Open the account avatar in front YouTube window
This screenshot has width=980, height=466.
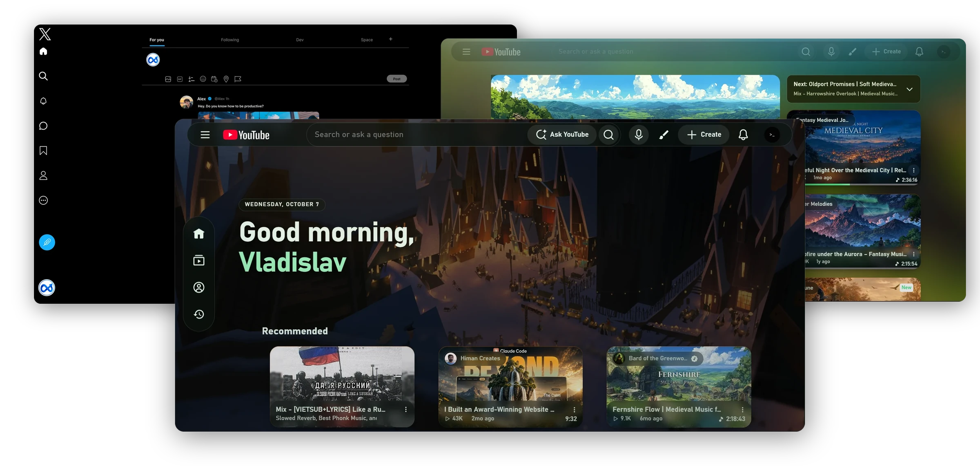pyautogui.click(x=772, y=134)
